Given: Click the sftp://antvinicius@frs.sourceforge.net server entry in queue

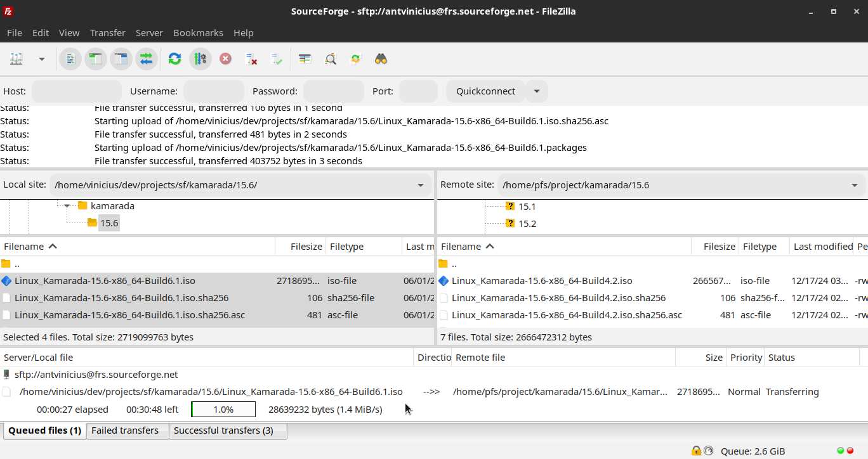Looking at the screenshot, I should pyautogui.click(x=96, y=375).
